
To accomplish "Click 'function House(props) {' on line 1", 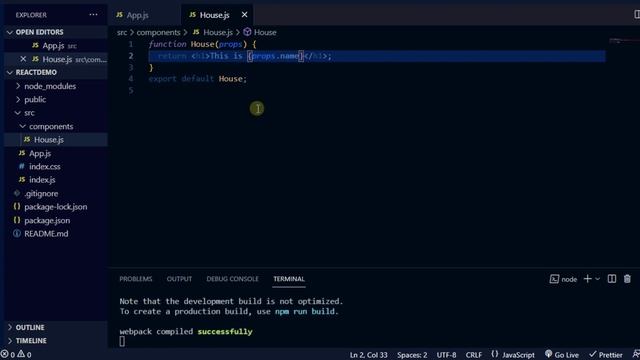I will 202,44.
